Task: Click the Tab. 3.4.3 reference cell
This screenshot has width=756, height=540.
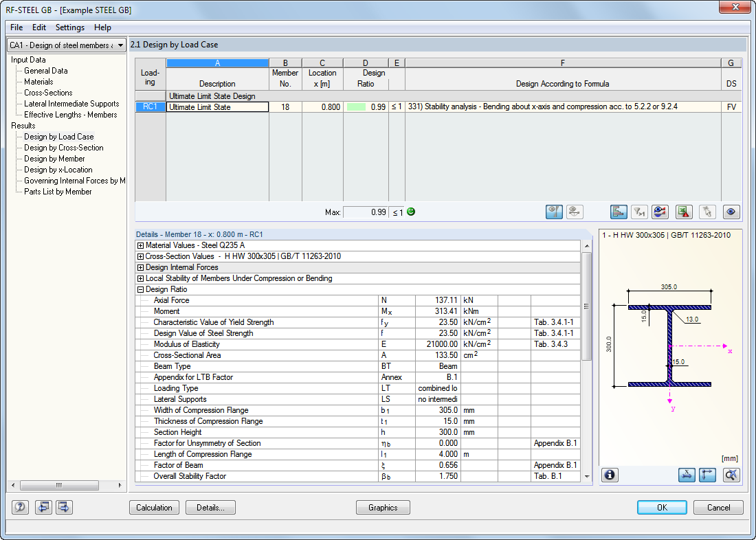Action: (x=555, y=344)
